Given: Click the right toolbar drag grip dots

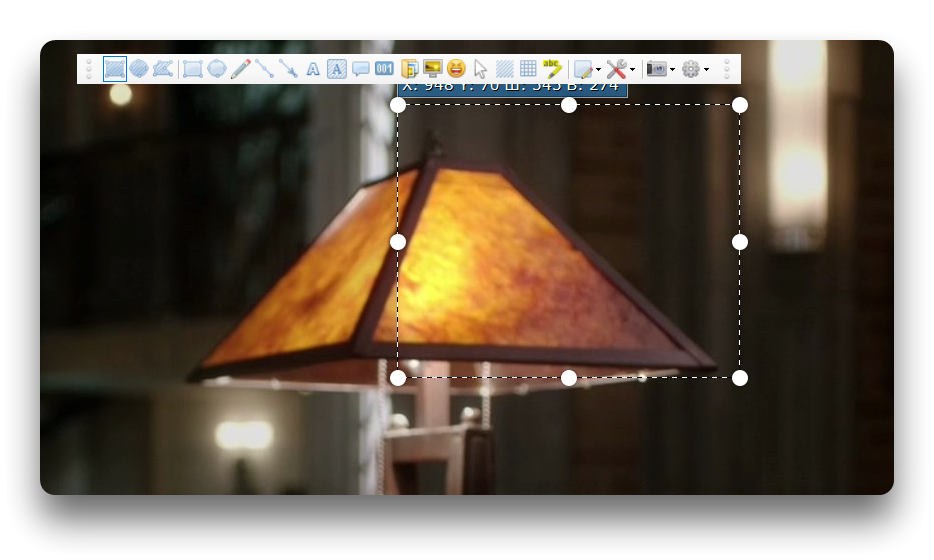Looking at the screenshot, I should pos(727,69).
